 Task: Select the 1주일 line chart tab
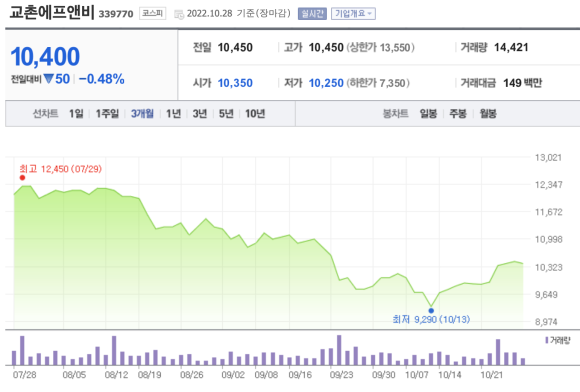[x=107, y=114]
